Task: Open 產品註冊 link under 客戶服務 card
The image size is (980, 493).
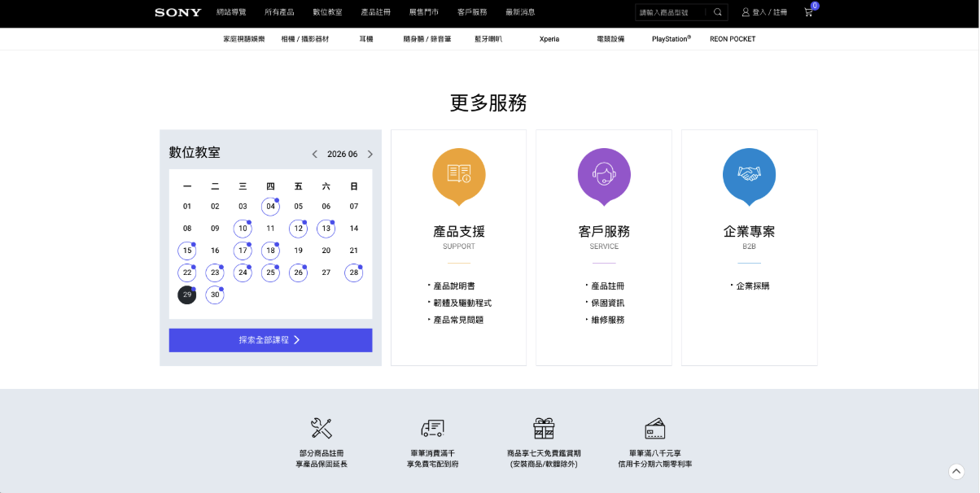Action: click(x=608, y=286)
